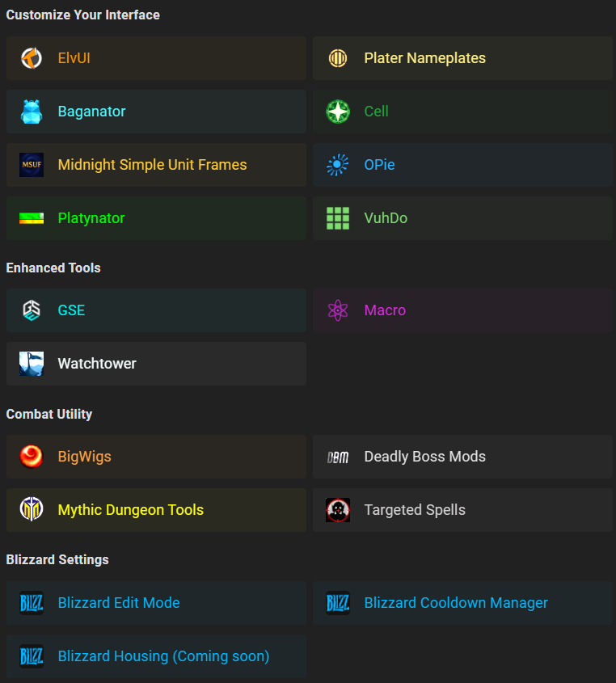The height and width of the screenshot is (683, 616).
Task: Open the Macro tool link
Action: click(x=462, y=310)
